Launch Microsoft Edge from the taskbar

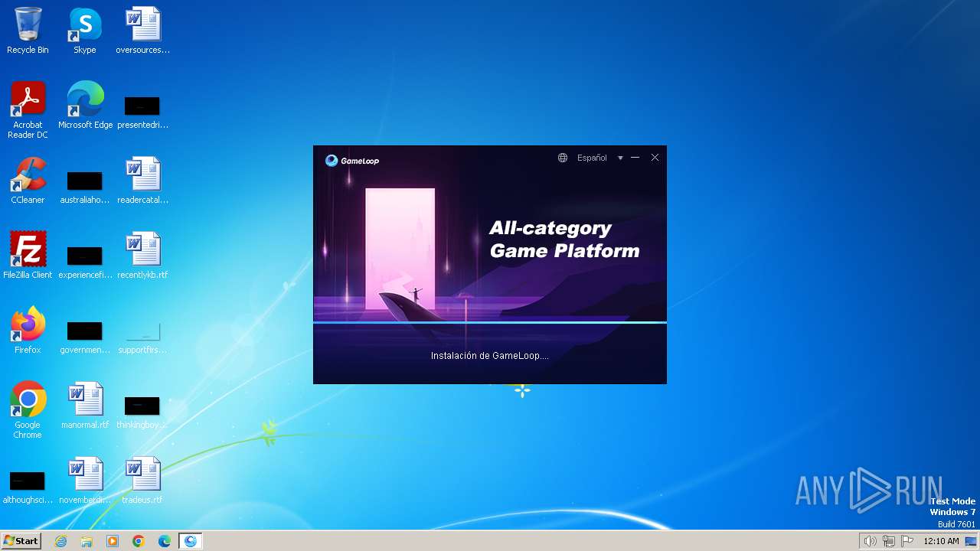pyautogui.click(x=165, y=541)
